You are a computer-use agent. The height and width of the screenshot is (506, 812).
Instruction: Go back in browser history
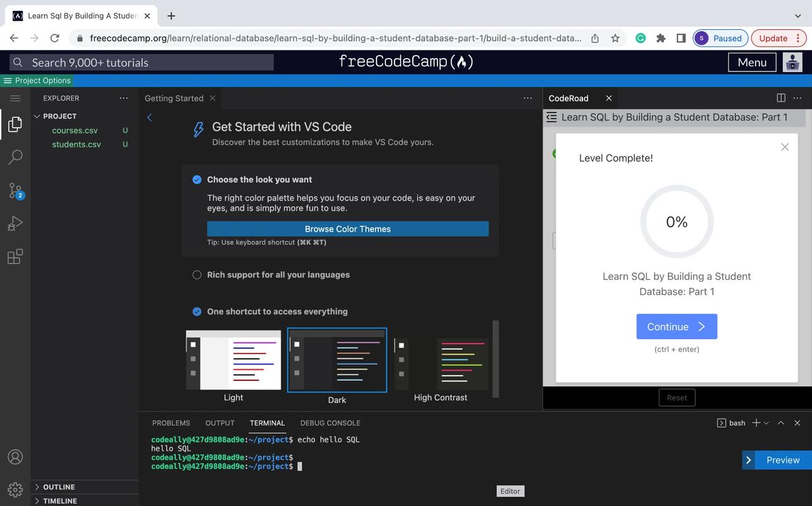point(14,38)
